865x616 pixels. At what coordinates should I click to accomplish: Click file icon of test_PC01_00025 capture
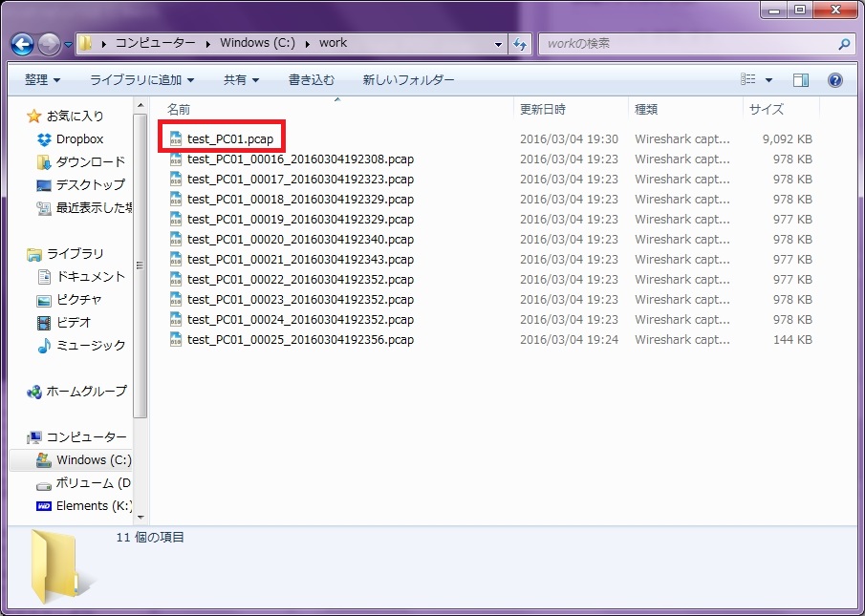[176, 339]
